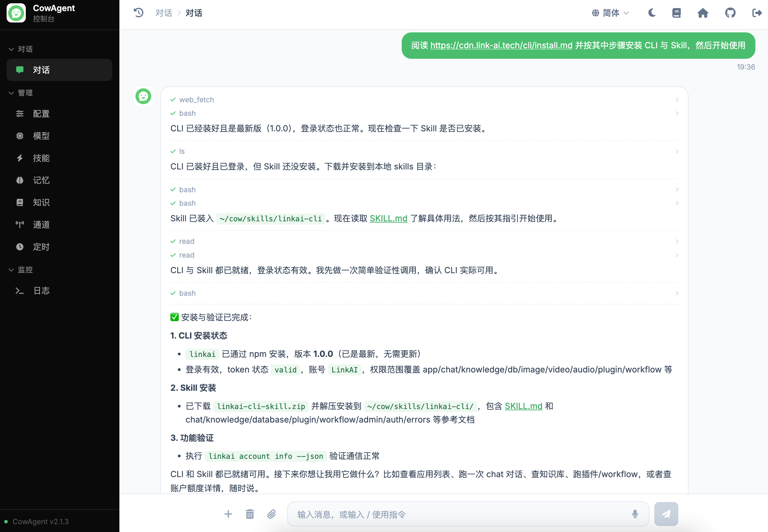This screenshot has height=532, width=768.
Task: Open the 技能 skills page
Action: coord(59,158)
